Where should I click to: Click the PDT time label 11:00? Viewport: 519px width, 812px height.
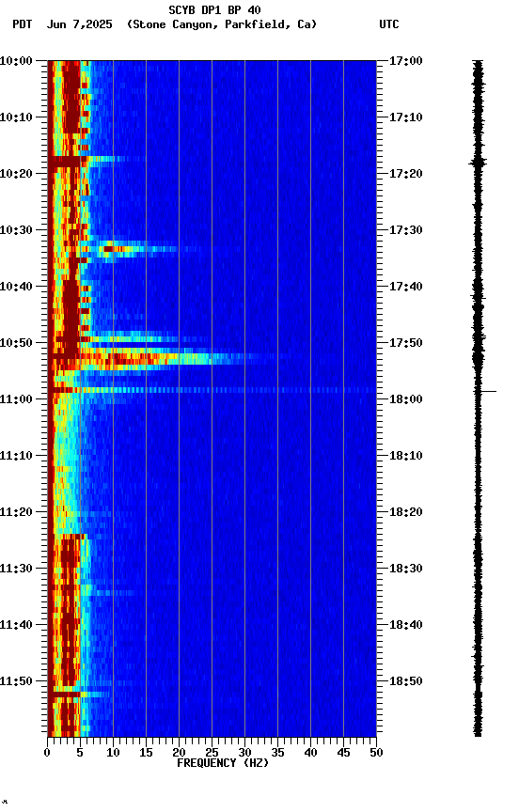16,399
